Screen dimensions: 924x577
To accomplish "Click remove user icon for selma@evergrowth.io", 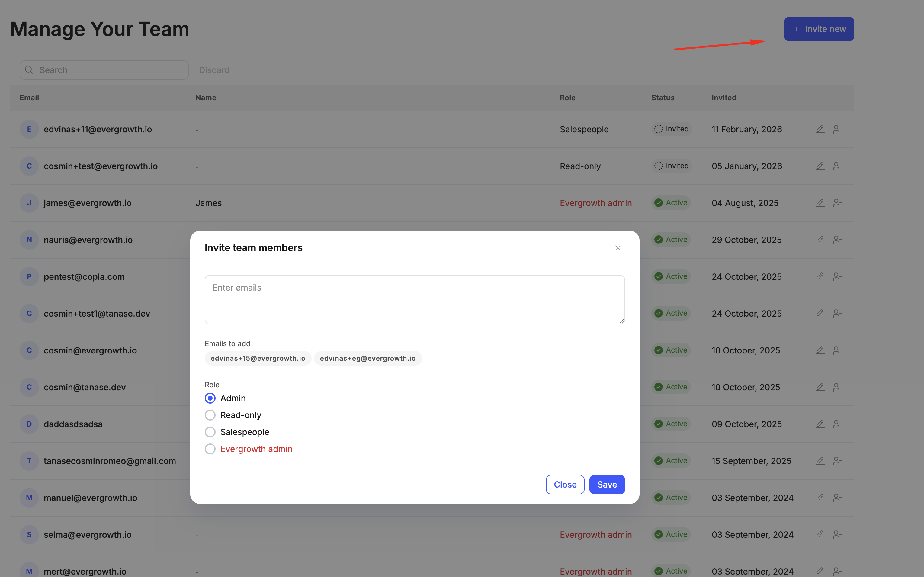I will pyautogui.click(x=837, y=534).
